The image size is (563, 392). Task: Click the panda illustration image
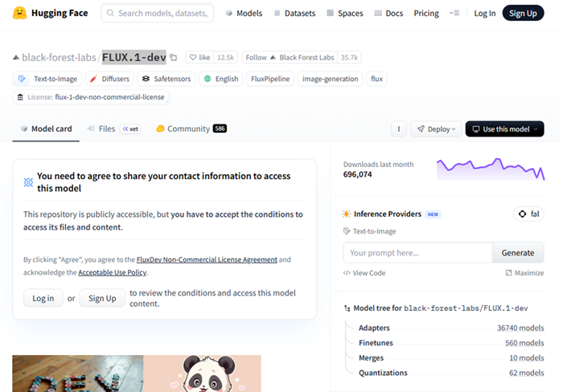202,374
